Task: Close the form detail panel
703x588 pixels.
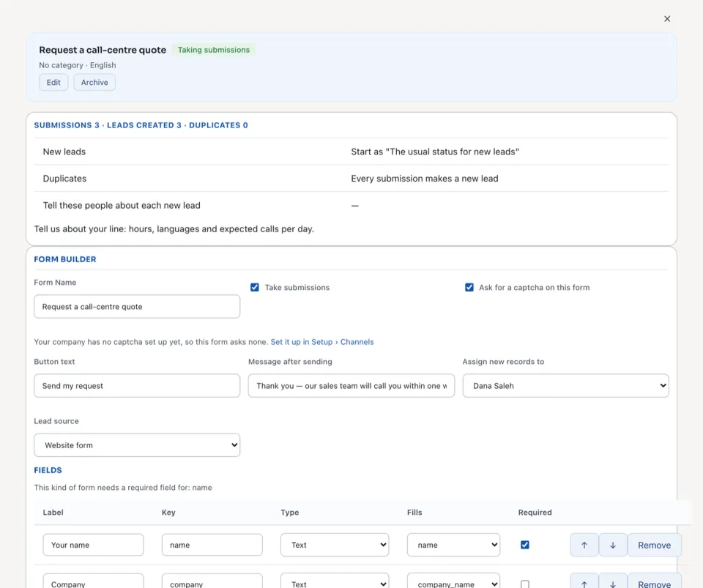Action: 667,19
